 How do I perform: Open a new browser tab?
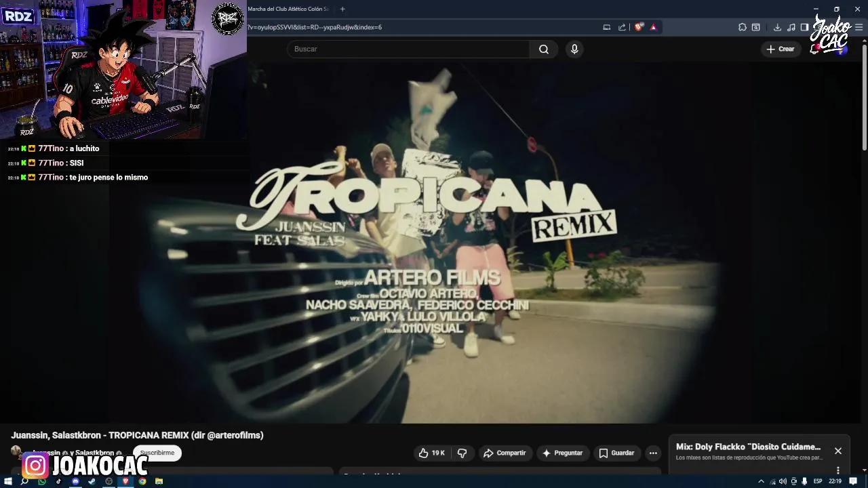tap(342, 9)
